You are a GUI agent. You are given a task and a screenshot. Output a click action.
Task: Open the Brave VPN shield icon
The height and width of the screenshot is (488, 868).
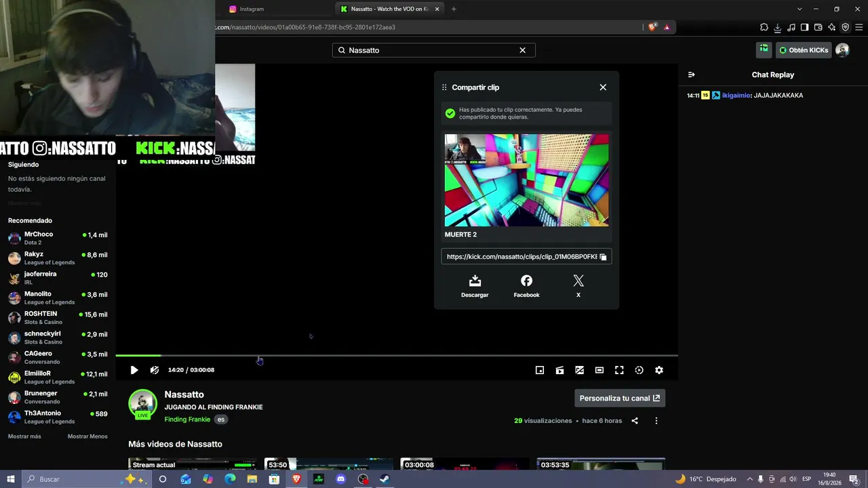pos(846,27)
